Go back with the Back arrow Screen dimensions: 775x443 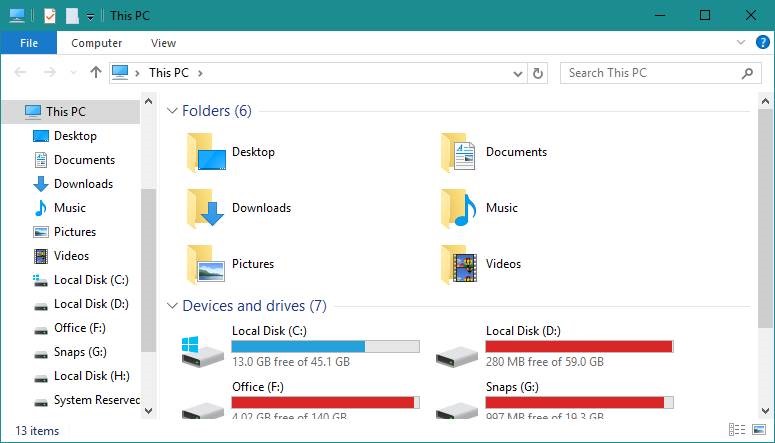click(20, 73)
